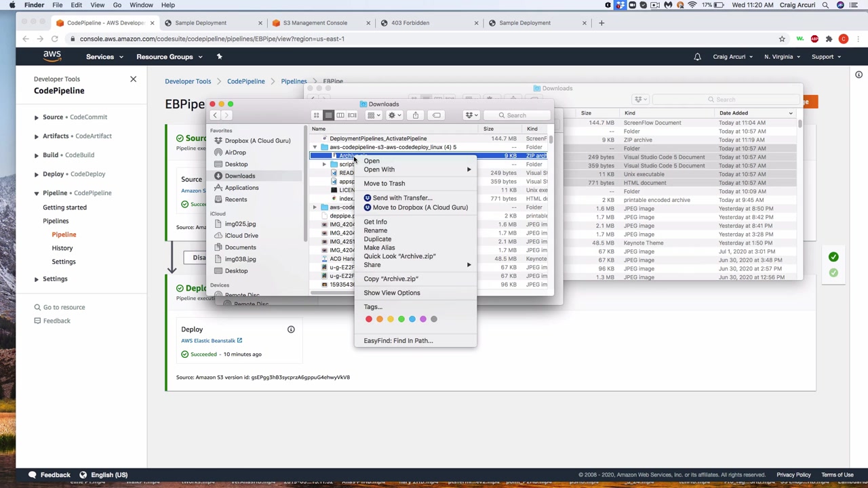Click the Chrome profile avatar icon
Image resolution: width=868 pixels, height=488 pixels.
[x=844, y=39]
